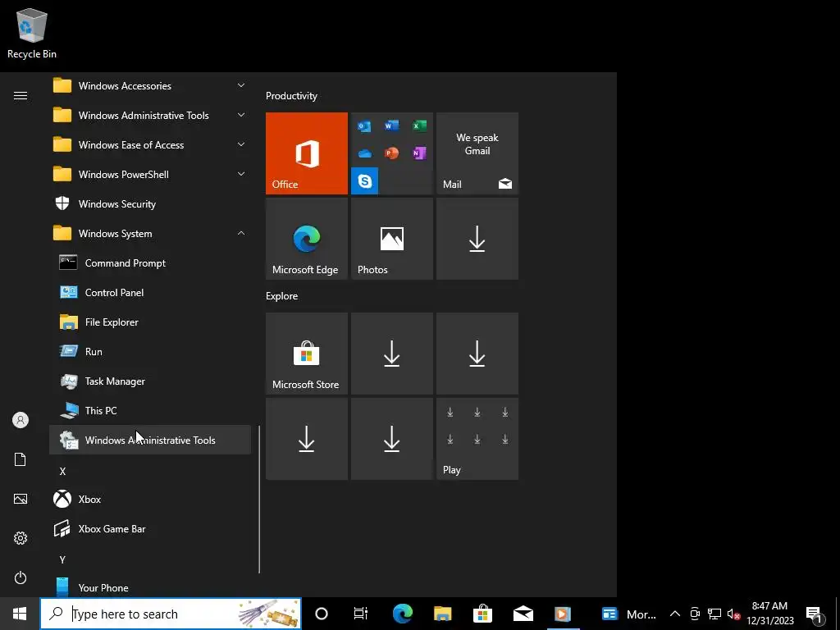Show hidden system tray icons
The height and width of the screenshot is (630, 840).
pos(675,614)
